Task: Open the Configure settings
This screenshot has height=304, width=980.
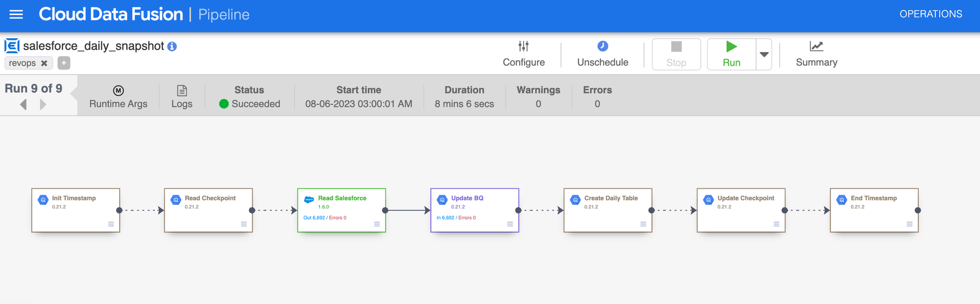Action: click(x=524, y=54)
